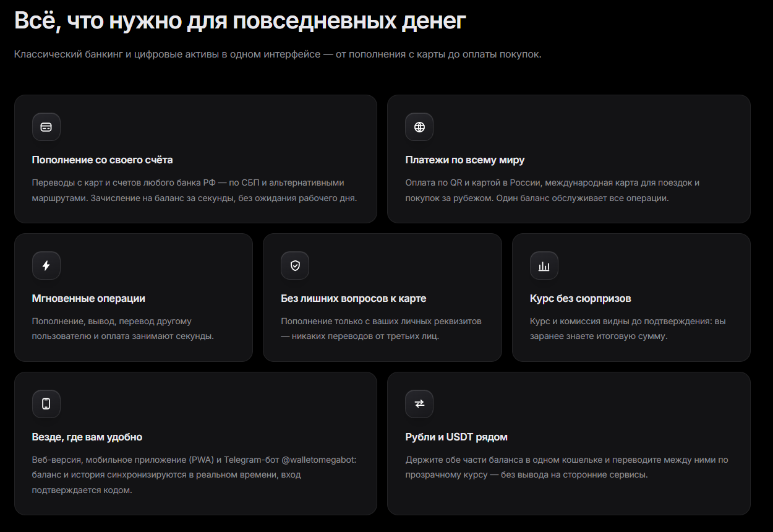The width and height of the screenshot is (773, 532).
Task: Click the subtitle starting "Классический банкинг и цифровые активы"
Action: point(278,54)
